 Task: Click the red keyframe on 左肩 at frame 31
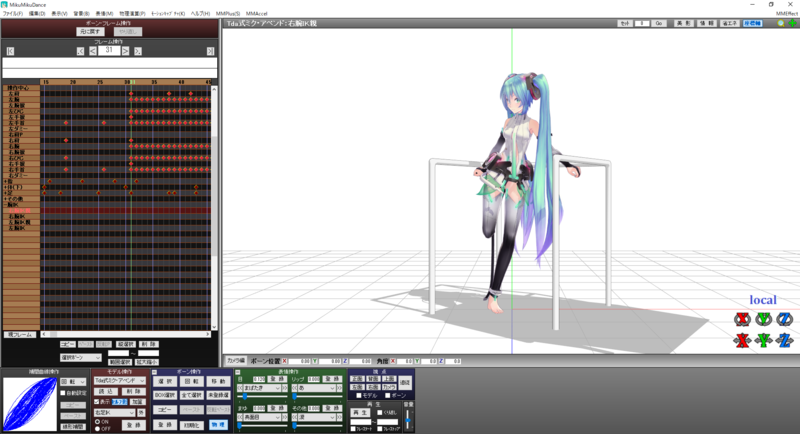131,94
